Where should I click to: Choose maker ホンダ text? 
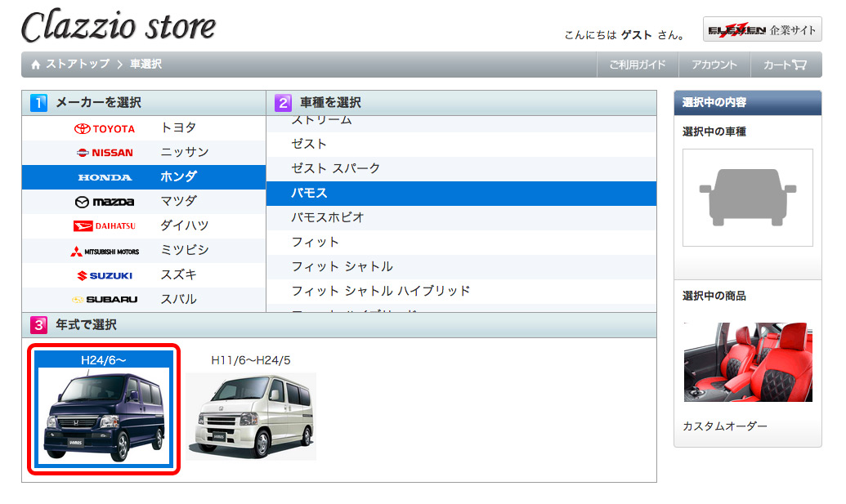click(178, 176)
